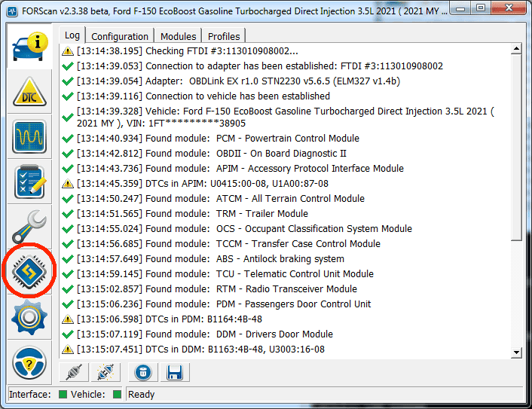This screenshot has height=409, width=532.
Task: Select the 'DTCs in PDM: B1164:4B-48' warning line
Action: click(x=285, y=319)
